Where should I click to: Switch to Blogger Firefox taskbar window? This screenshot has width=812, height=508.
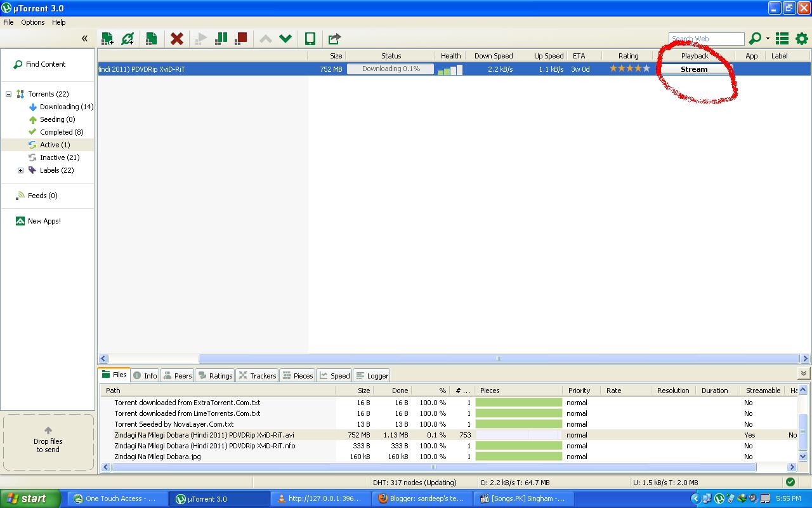coord(422,498)
